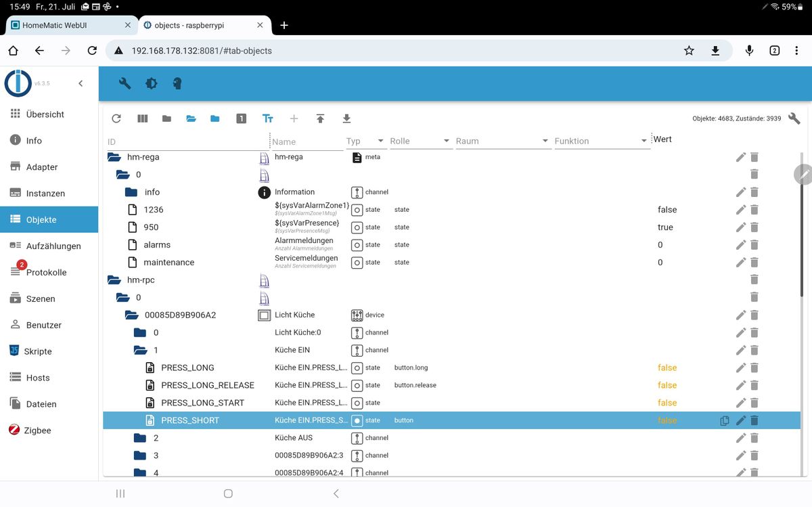Viewport: 812px width, 507px height.
Task: Expand the info folder under hm-rega
Action: (131, 192)
